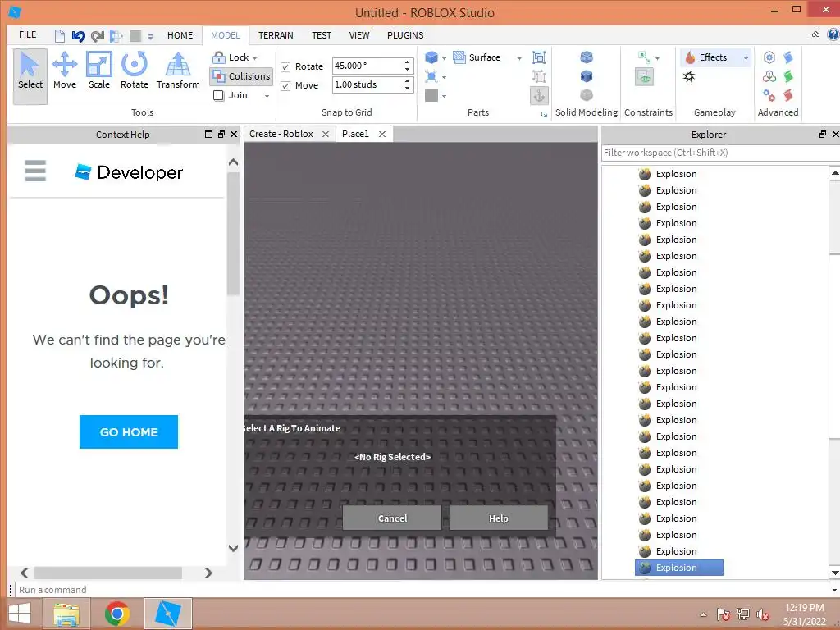Image resolution: width=840 pixels, height=630 pixels.
Task: Open the Transform tool
Action: click(x=178, y=71)
